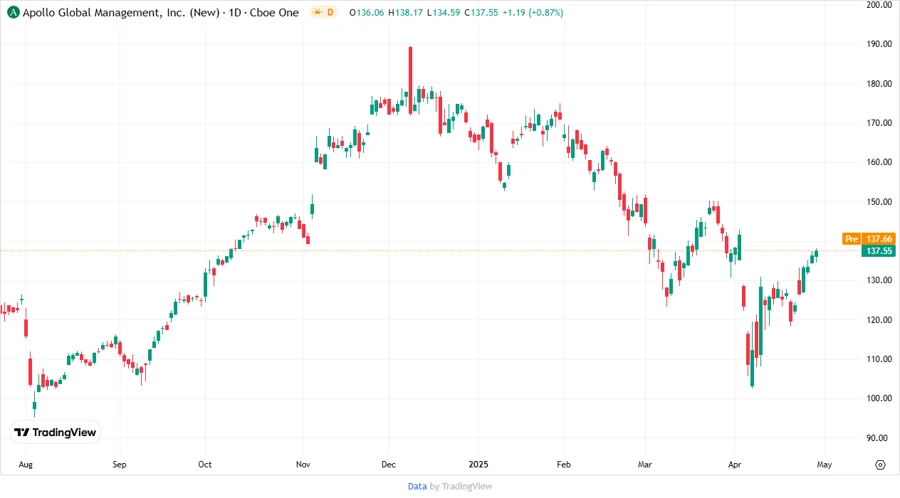
Task: Click the 100.00 level on price scale
Action: click(x=879, y=399)
